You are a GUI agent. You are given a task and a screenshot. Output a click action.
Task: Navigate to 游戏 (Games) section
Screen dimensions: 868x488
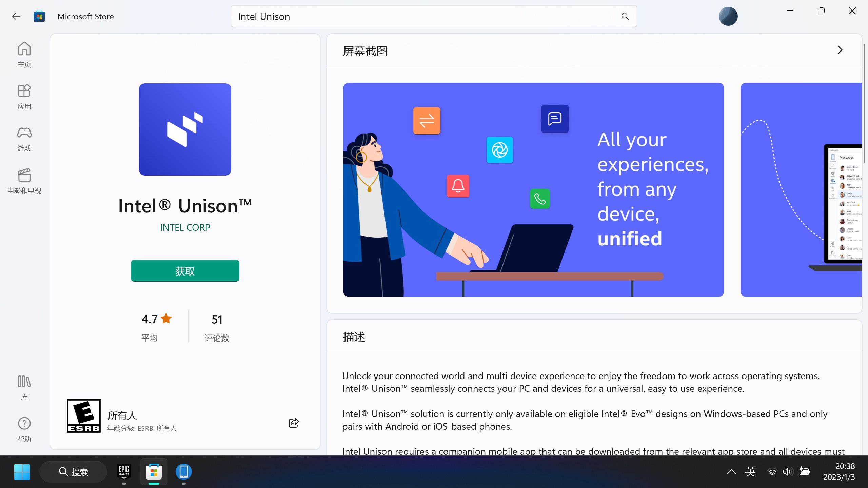click(24, 138)
